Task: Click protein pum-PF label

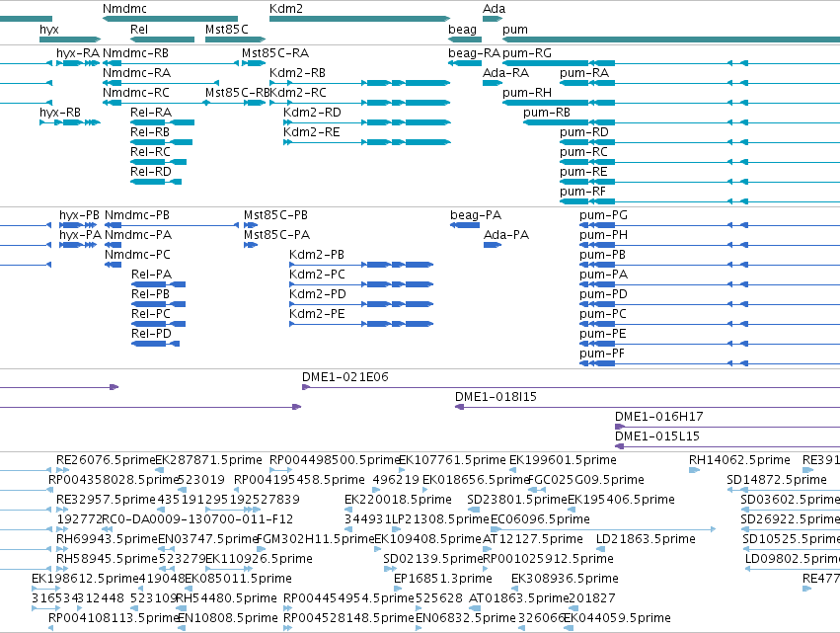Action: (601, 354)
